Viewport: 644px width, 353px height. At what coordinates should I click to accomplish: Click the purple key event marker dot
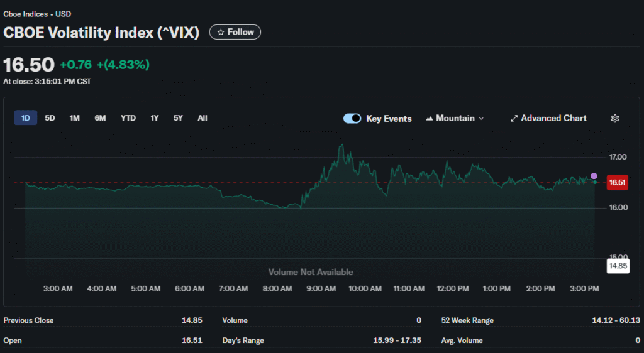pyautogui.click(x=594, y=176)
